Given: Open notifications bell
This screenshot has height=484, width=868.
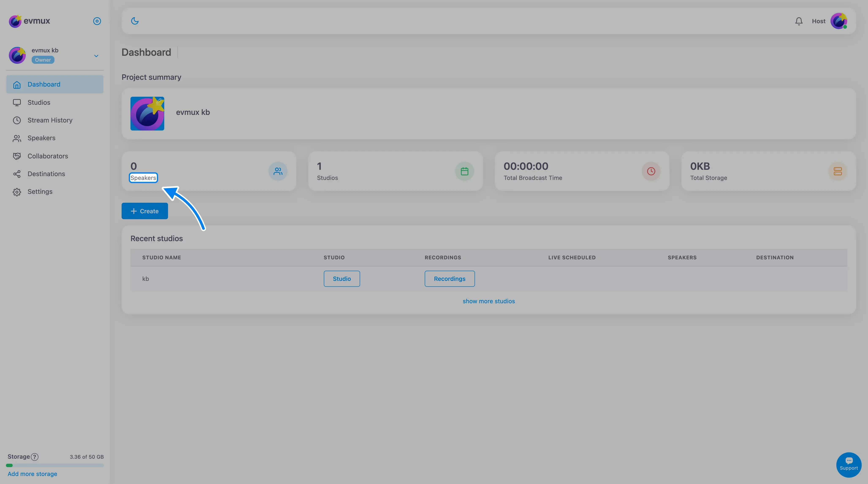Looking at the screenshot, I should [x=799, y=21].
